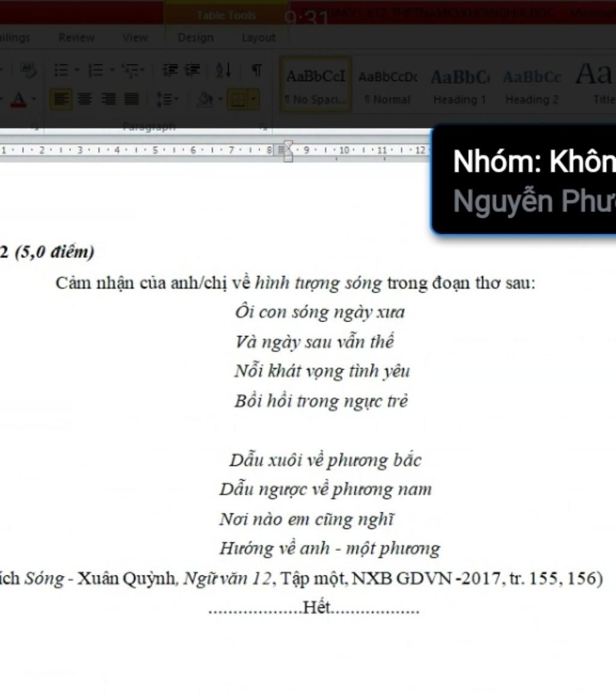Image resolution: width=616 pixels, height=697 pixels.
Task: Click the line 'Hướng về anh - một phương'
Action: pyautogui.click(x=330, y=548)
